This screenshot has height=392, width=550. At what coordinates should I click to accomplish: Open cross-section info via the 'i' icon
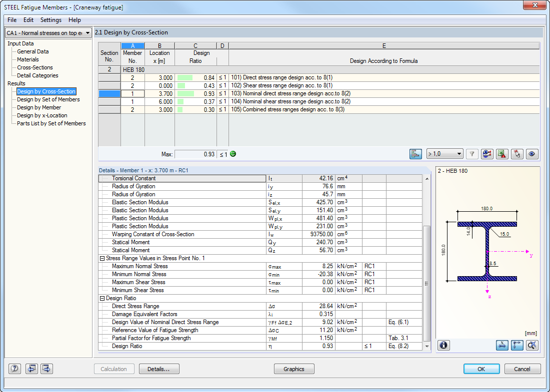point(443,346)
